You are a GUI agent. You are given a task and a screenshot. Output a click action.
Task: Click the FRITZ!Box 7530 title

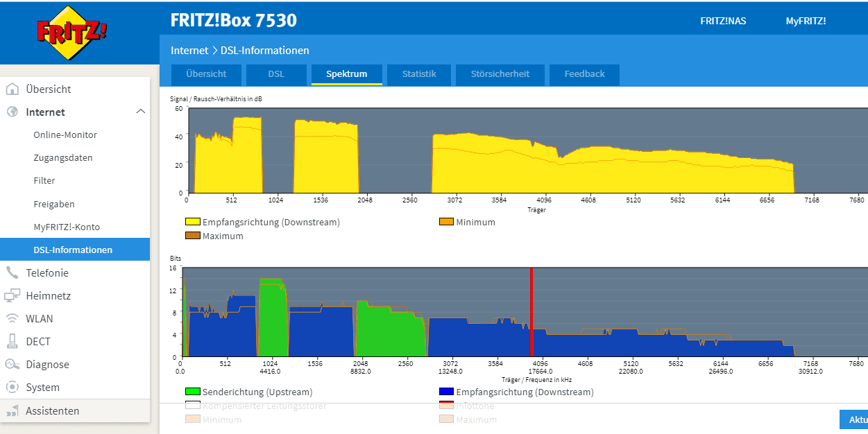pyautogui.click(x=234, y=20)
